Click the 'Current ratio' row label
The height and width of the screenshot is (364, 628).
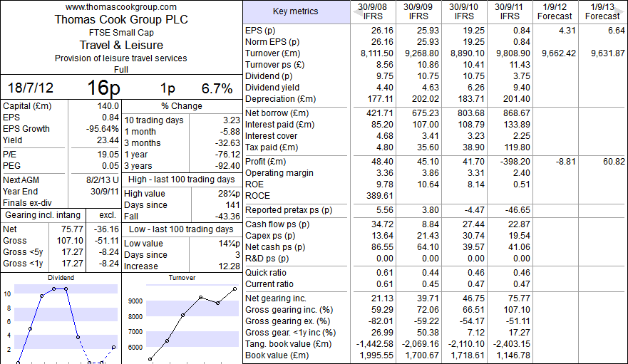point(269,284)
